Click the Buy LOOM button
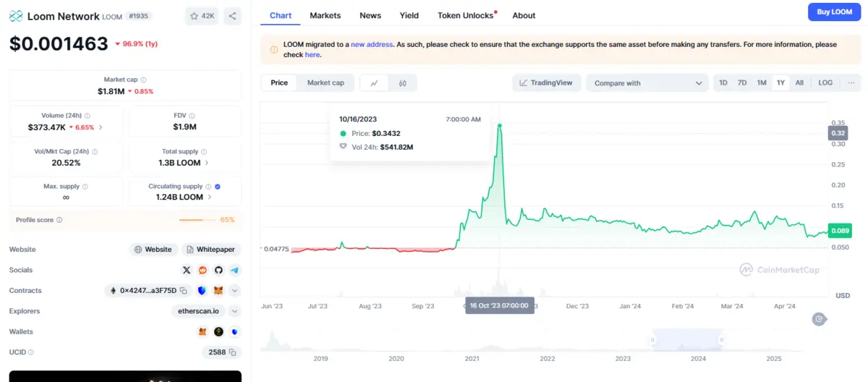This screenshot has height=382, width=868. (834, 12)
